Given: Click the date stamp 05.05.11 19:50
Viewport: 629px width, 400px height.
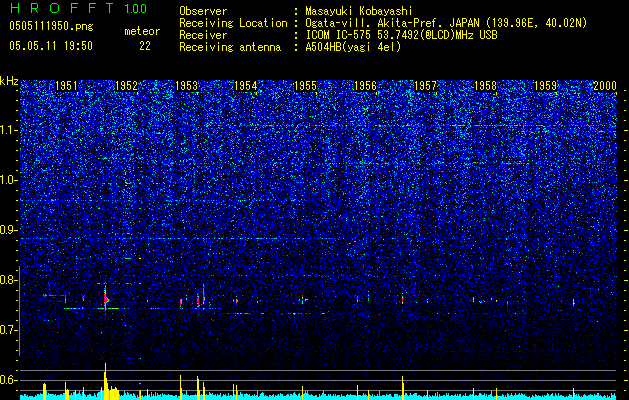Looking at the screenshot, I should [x=51, y=46].
